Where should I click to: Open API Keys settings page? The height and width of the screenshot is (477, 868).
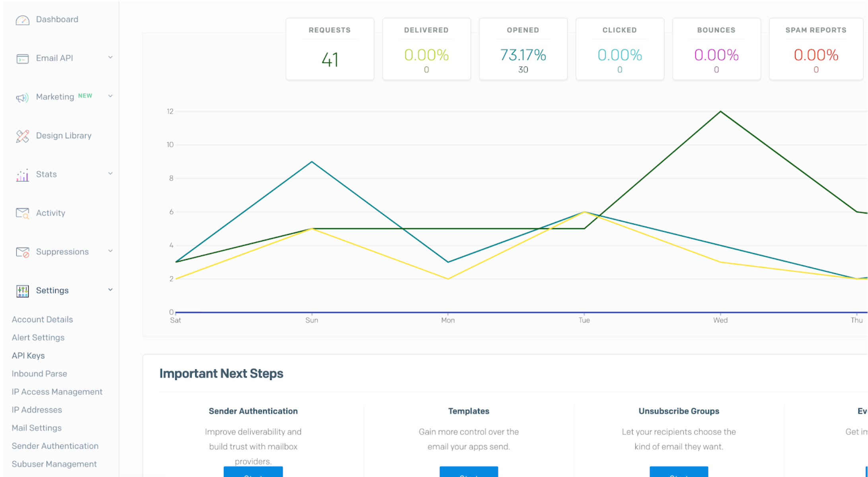[x=28, y=356]
